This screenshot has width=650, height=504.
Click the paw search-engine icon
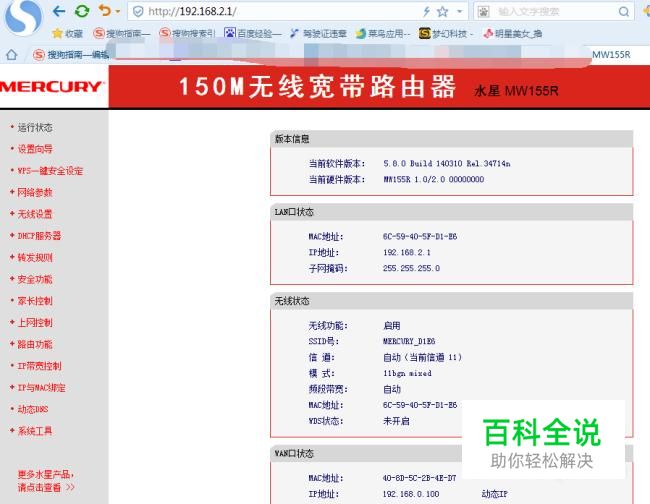pyautogui.click(x=483, y=11)
